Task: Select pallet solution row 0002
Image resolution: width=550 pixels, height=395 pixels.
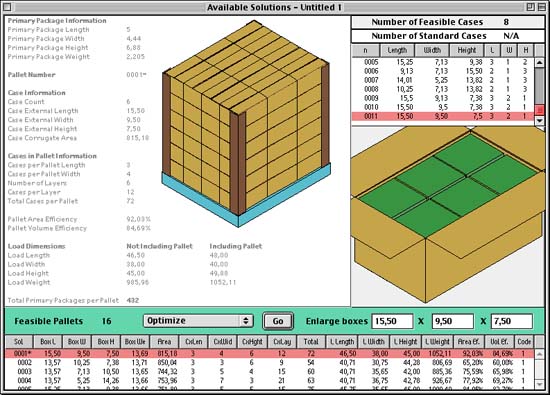Action: (269, 362)
